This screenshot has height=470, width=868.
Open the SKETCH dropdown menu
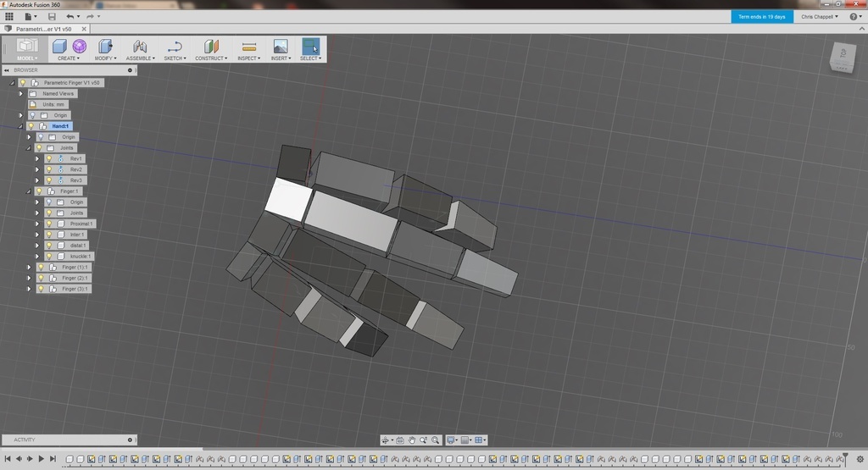tap(175, 58)
